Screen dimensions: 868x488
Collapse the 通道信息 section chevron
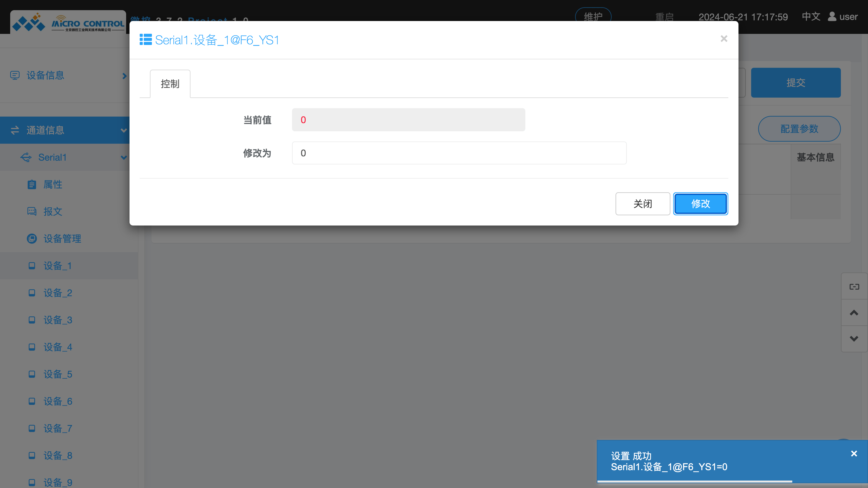coord(124,130)
